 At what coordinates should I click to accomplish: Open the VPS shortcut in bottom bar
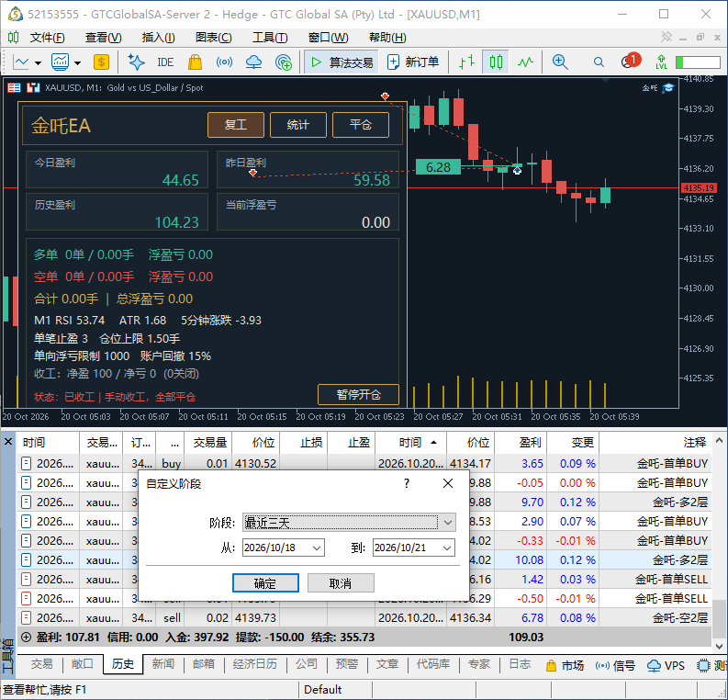pos(666,665)
